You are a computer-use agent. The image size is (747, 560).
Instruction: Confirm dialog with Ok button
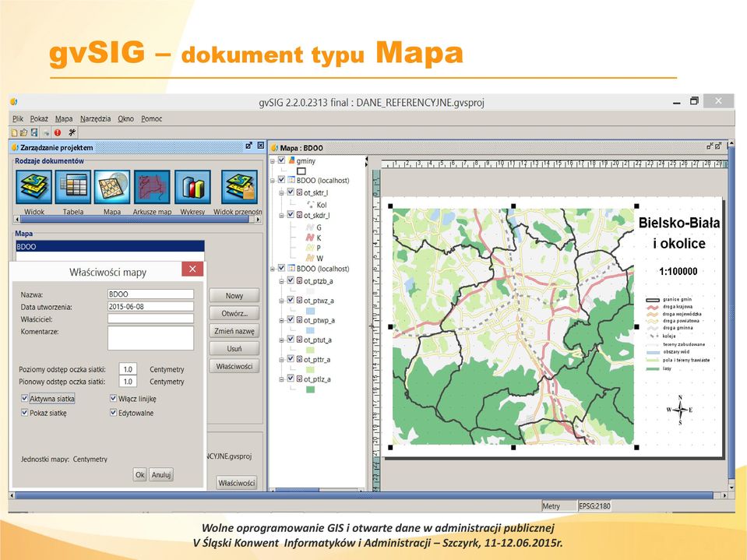pos(139,474)
